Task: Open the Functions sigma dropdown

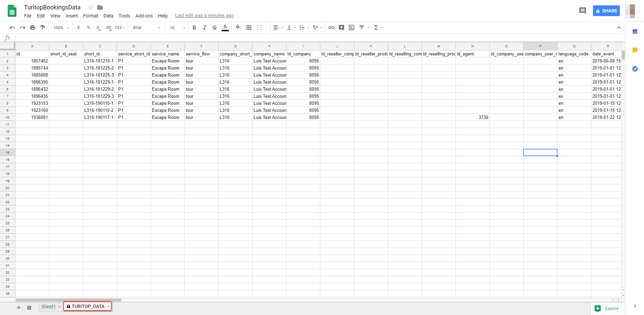Action: (x=378, y=28)
